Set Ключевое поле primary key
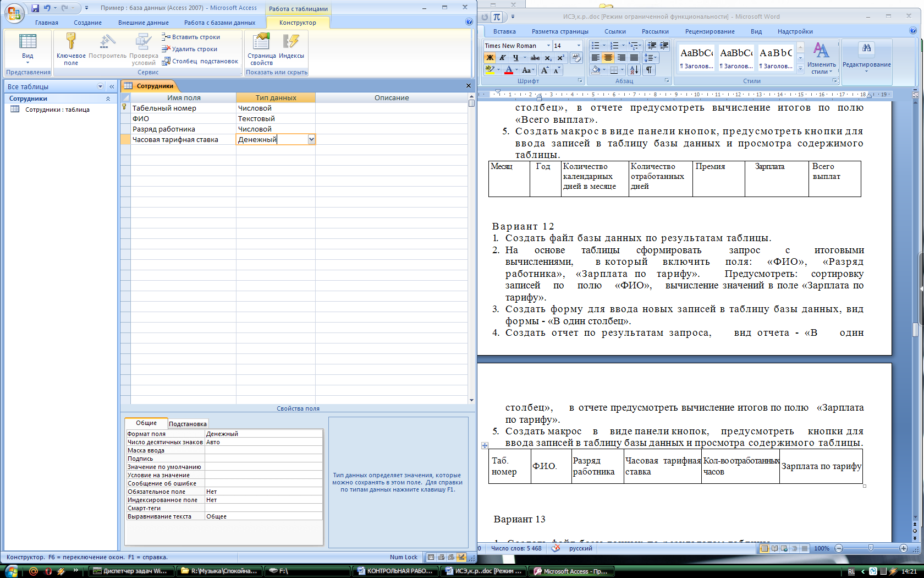Screen dimensions: 924x578 pyautogui.click(x=71, y=49)
